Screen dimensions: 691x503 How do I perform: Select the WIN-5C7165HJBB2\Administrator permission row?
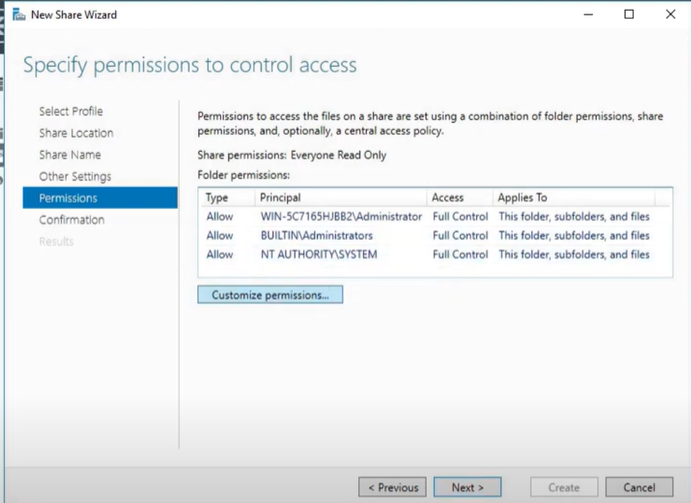pos(435,216)
